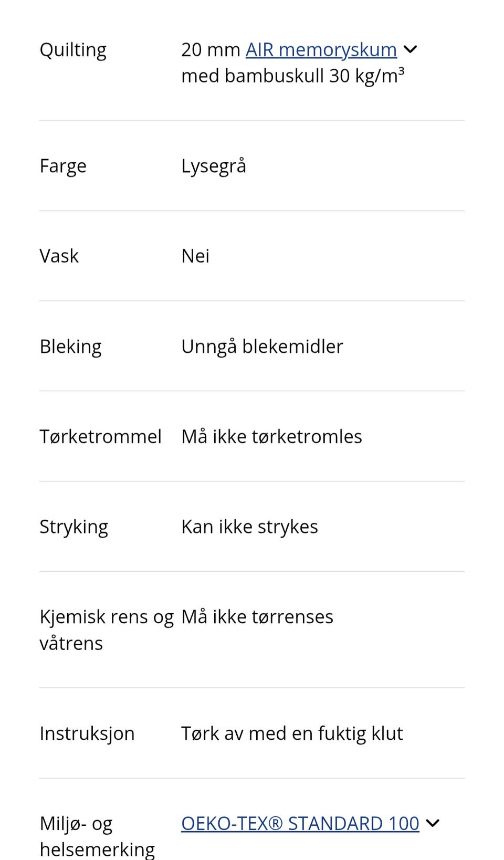
Task: Select the 'Må ikke tørrenses' value
Action: (257, 617)
